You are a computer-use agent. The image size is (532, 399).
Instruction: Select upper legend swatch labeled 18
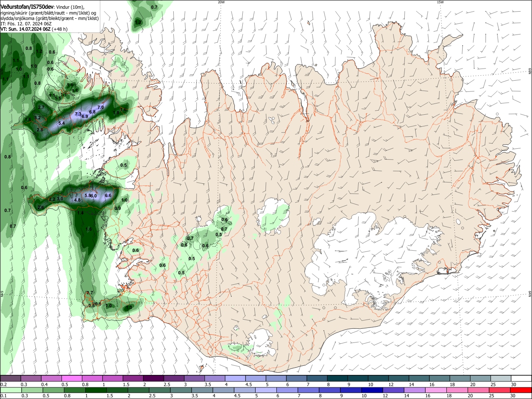(x=460, y=379)
